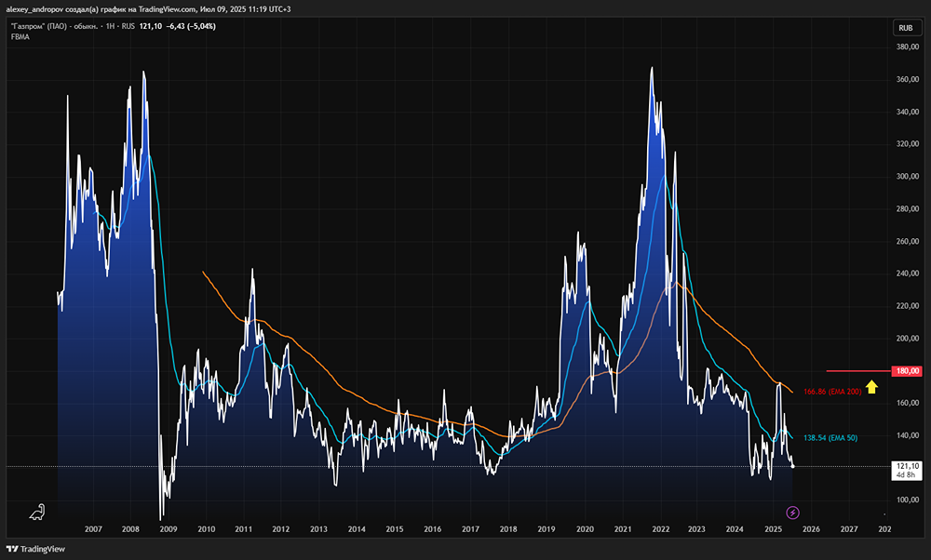This screenshot has height=560, width=931.
Task: Click the 2007 time axis label
Action: point(93,529)
